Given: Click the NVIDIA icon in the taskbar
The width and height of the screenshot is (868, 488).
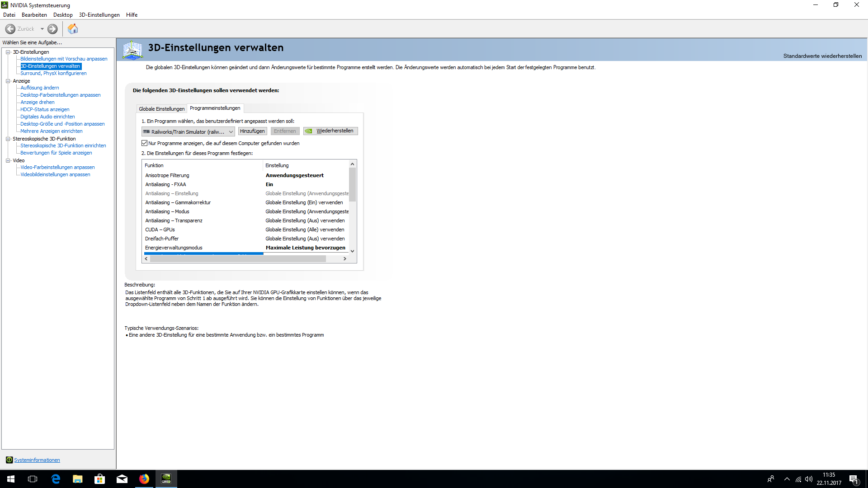Looking at the screenshot, I should 166,479.
